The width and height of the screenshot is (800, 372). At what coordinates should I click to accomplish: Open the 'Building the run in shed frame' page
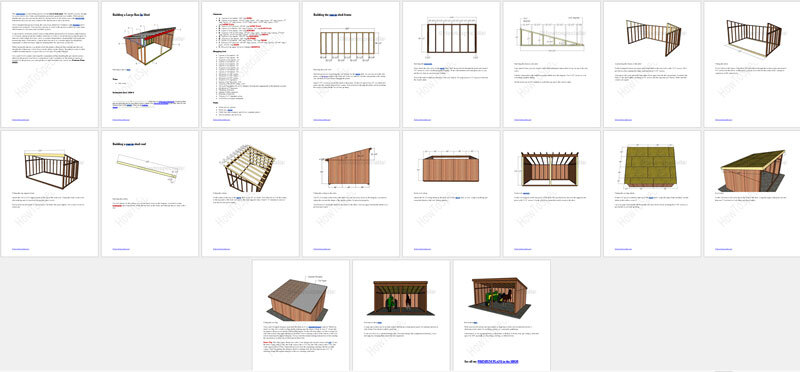click(x=351, y=64)
